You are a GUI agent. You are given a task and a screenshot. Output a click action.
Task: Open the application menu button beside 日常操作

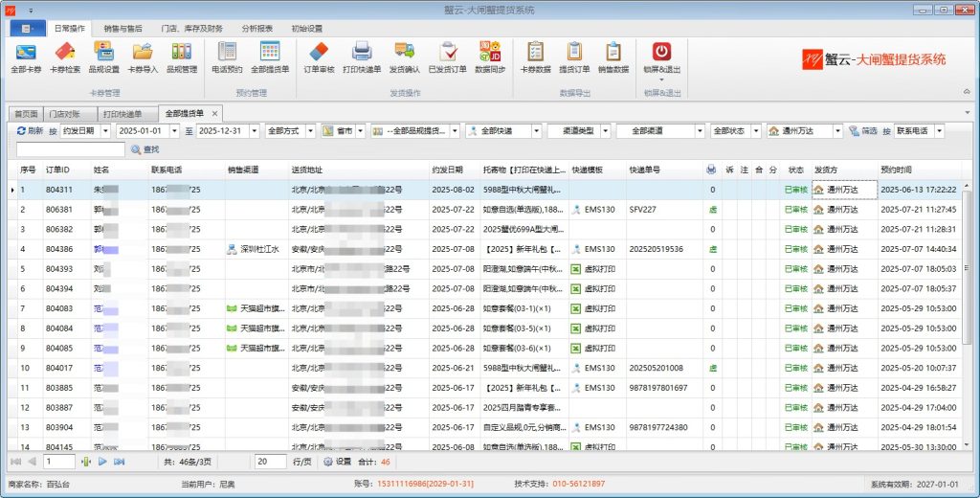click(28, 28)
